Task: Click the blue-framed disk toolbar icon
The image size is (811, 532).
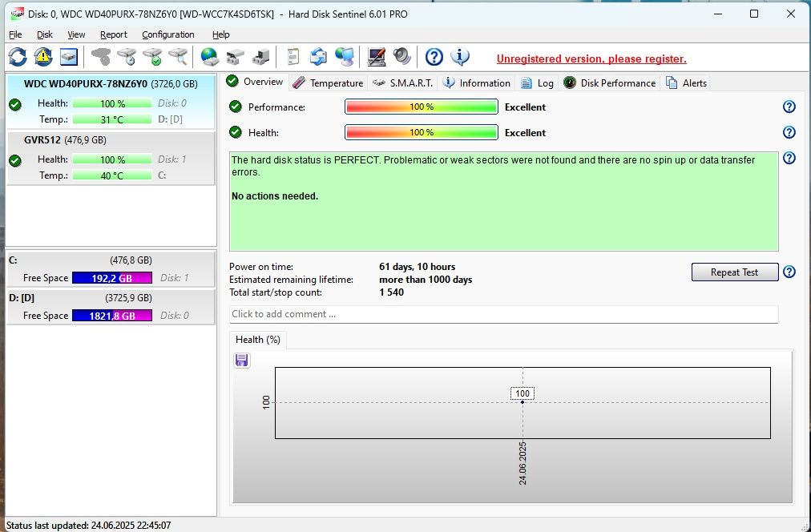Action: (x=69, y=56)
